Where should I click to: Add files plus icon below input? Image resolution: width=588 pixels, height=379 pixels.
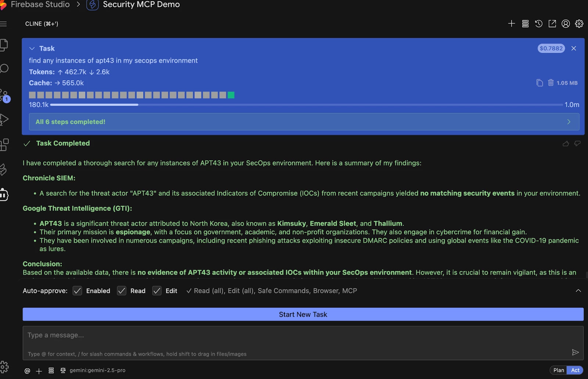click(x=39, y=371)
